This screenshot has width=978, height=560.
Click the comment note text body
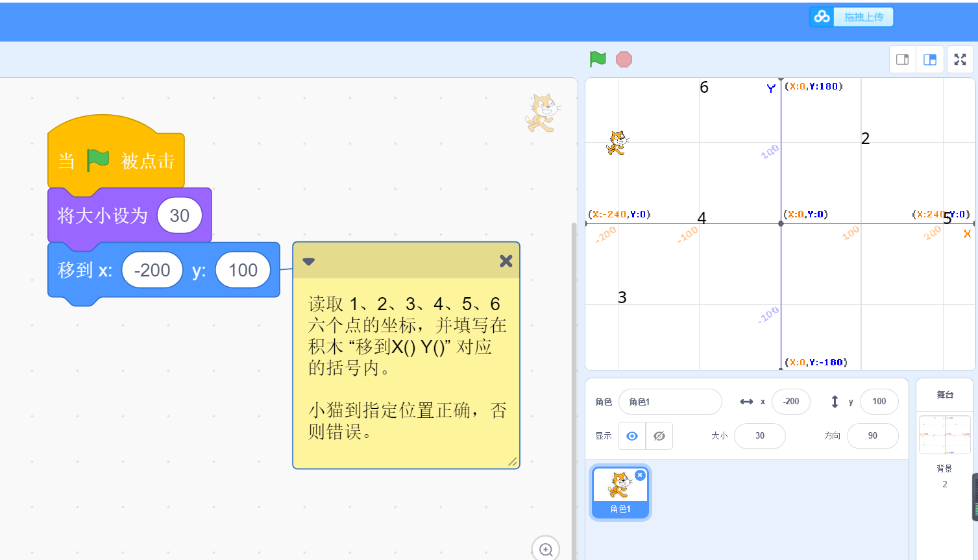pos(406,367)
